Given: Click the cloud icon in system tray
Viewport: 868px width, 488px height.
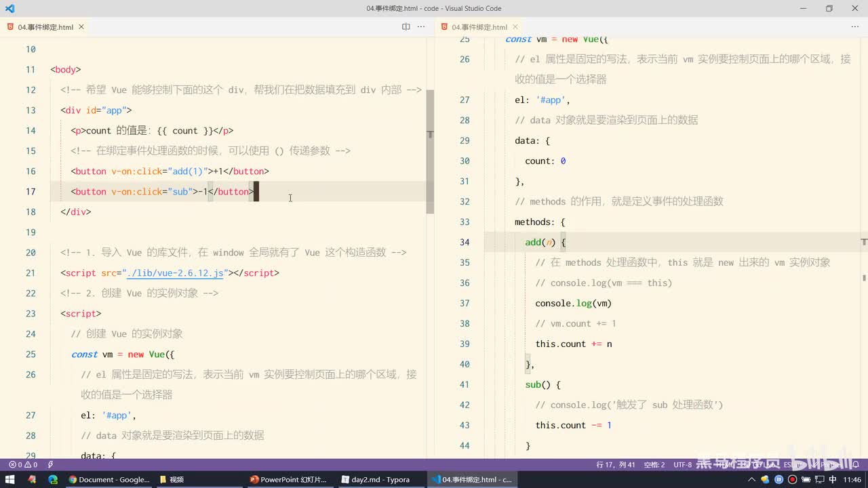Looking at the screenshot, I should (x=766, y=479).
